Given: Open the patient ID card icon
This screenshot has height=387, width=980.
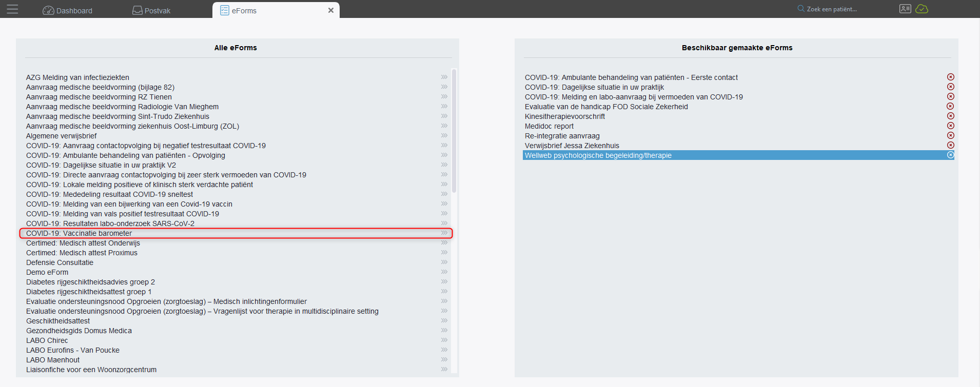Looking at the screenshot, I should pos(905,9).
